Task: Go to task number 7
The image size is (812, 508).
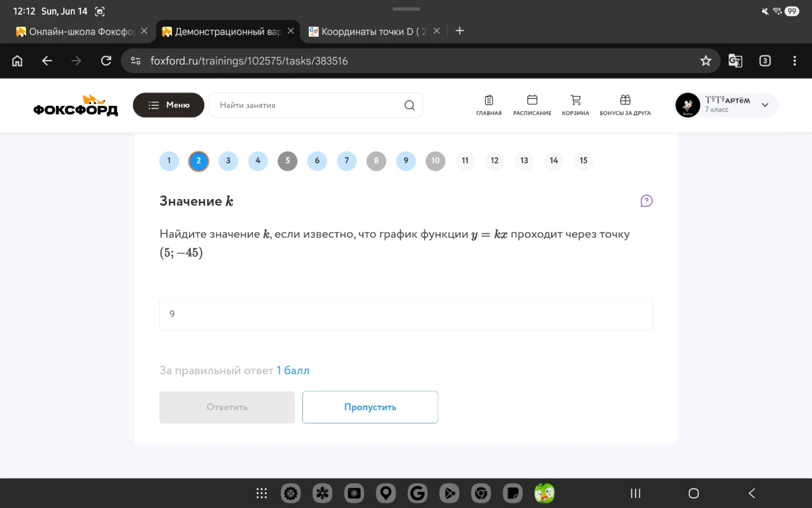Action: (347, 160)
